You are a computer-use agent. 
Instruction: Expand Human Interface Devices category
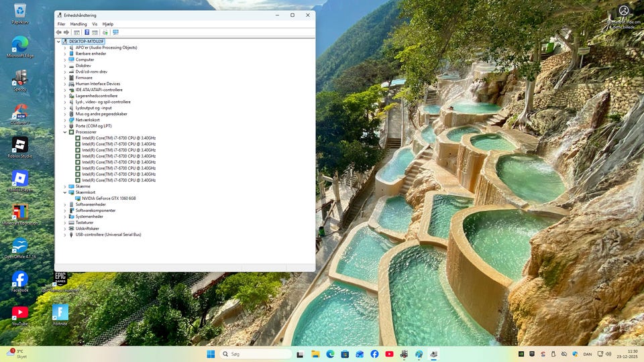click(x=65, y=84)
